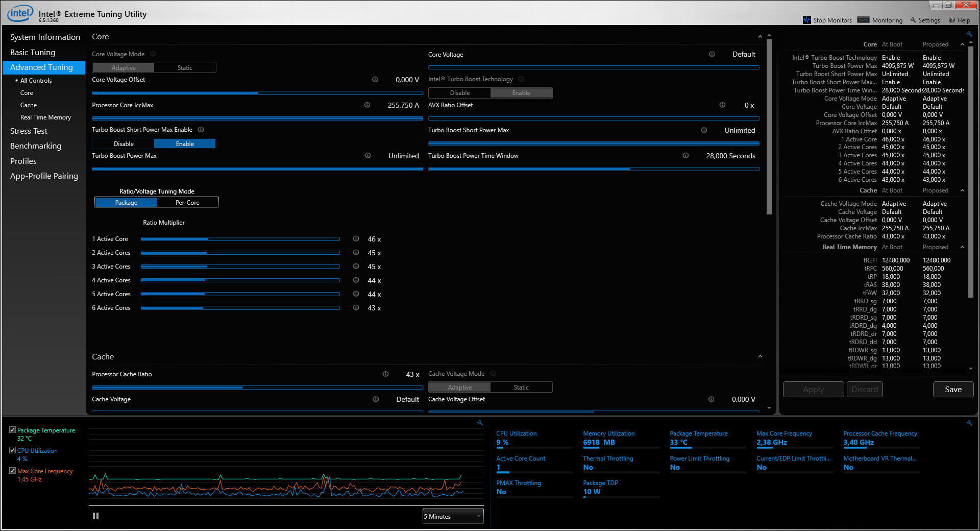Toggle the Max Core Frequency checkbox
The height and width of the screenshot is (531, 980).
tap(13, 471)
